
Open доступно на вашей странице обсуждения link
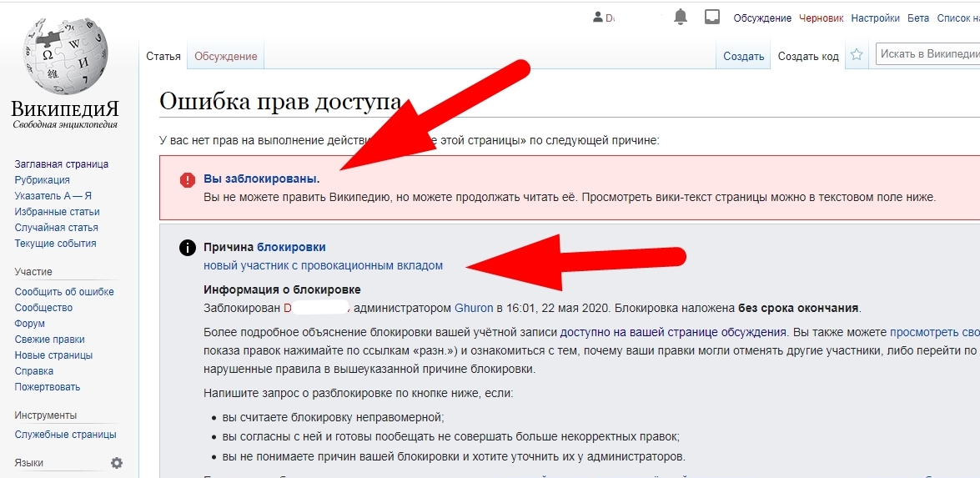(672, 332)
